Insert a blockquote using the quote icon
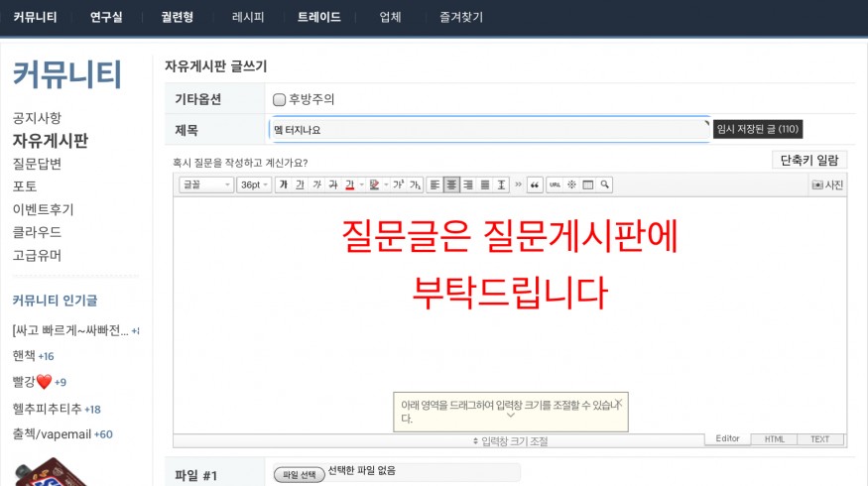 (x=535, y=184)
